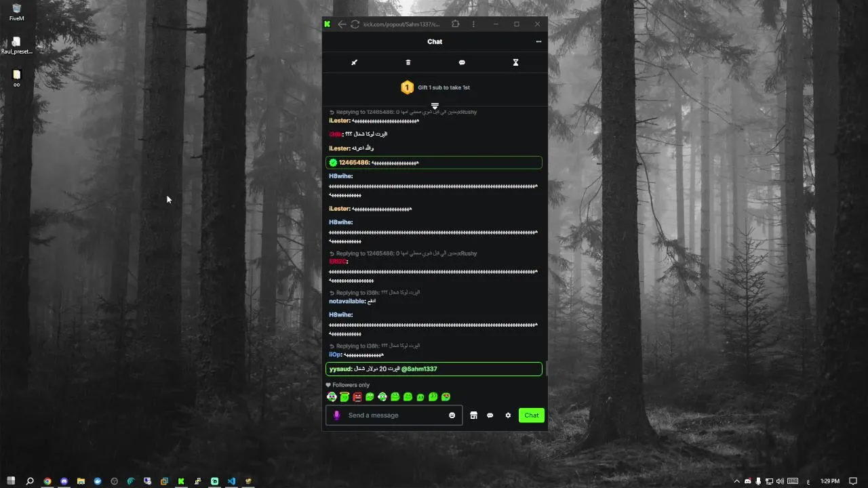This screenshot has height=488, width=868.
Task: Click the verified badge beside 12465486
Action: (333, 163)
